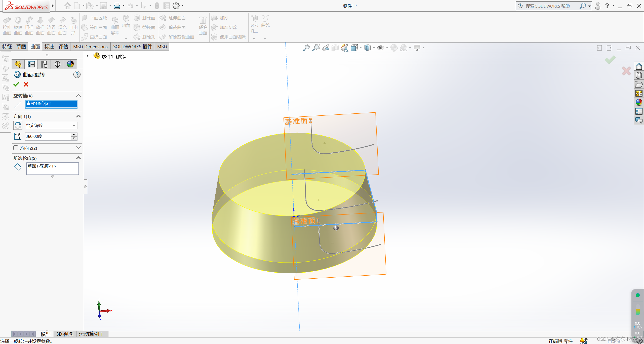Click the FeatureManager design tree tab icon
The image size is (644, 344).
[x=18, y=64]
